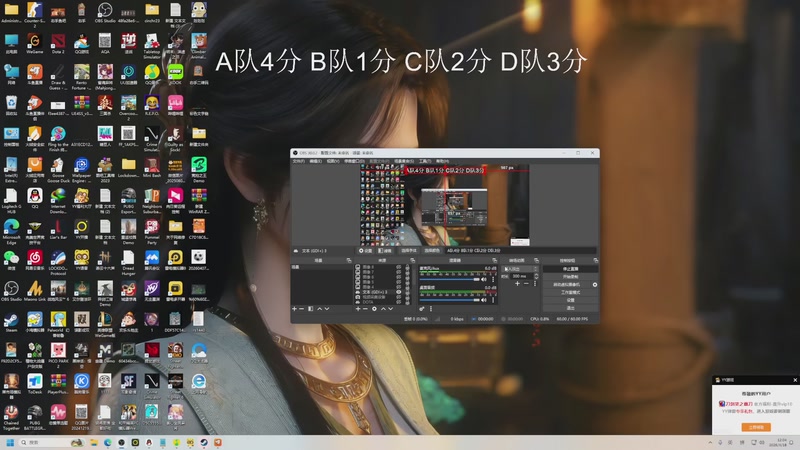Open Wallpaper Engine desktop shortcut
This screenshot has height=450, width=800.
click(x=82, y=170)
